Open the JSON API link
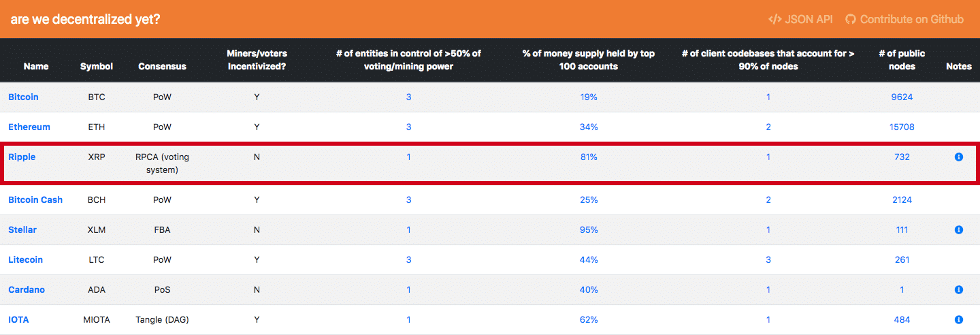980x335 pixels. (x=800, y=19)
